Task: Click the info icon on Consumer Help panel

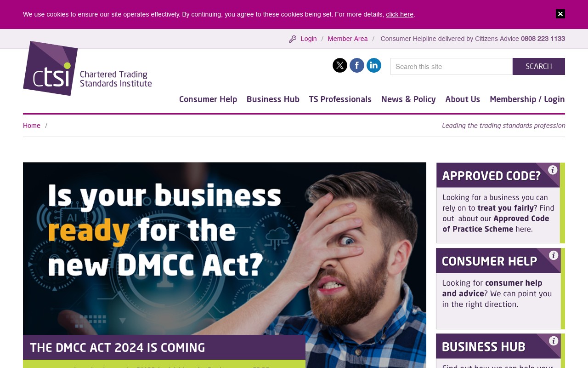Action: [x=554, y=255]
